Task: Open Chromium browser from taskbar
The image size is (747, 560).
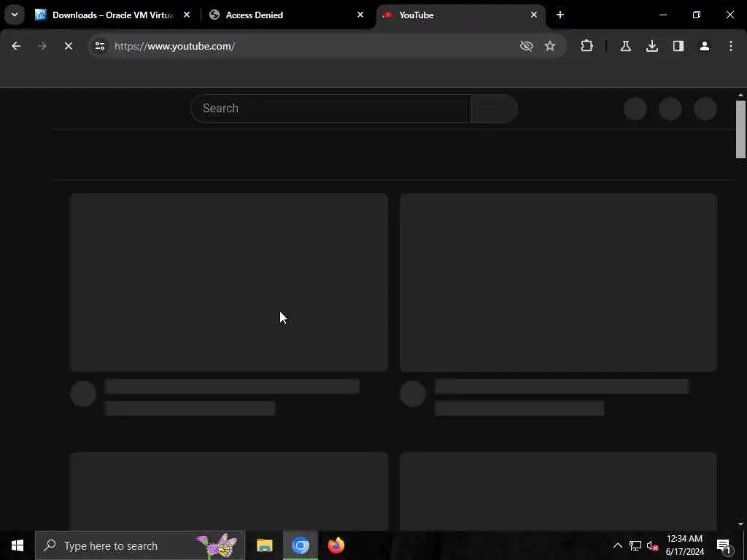Action: click(x=300, y=545)
